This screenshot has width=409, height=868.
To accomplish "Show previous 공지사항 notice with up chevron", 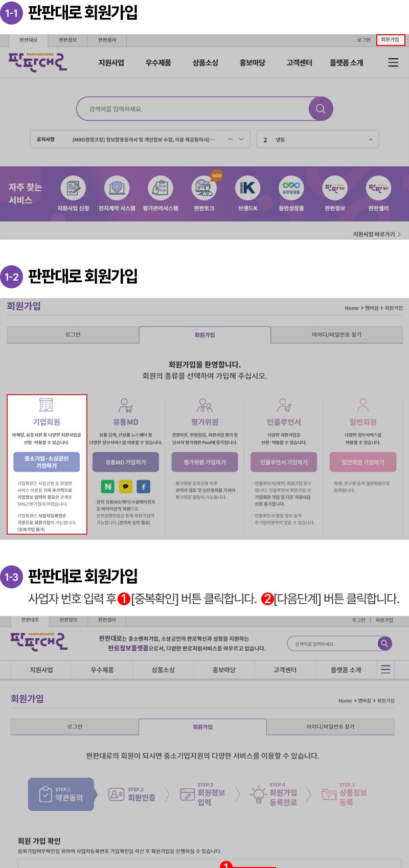I will pyautogui.click(x=231, y=140).
